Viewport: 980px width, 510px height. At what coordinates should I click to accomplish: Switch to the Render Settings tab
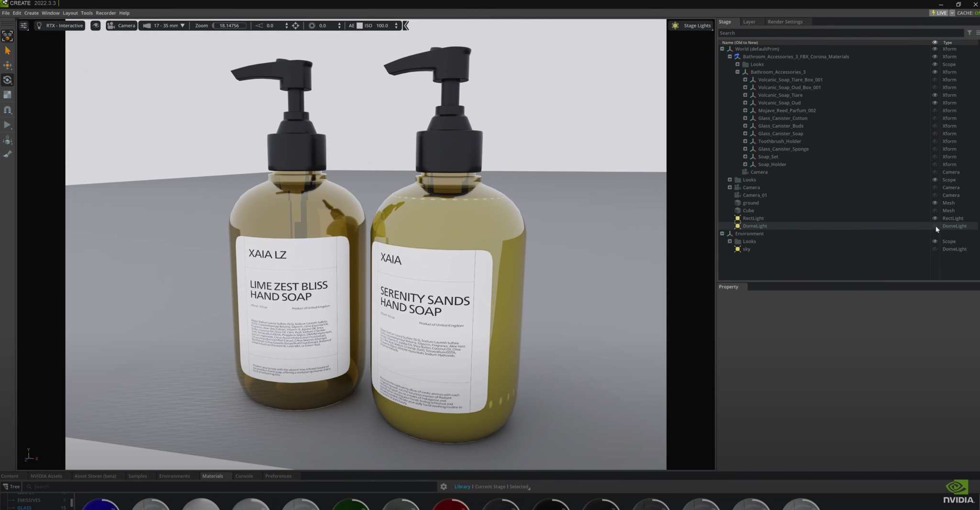pos(785,22)
